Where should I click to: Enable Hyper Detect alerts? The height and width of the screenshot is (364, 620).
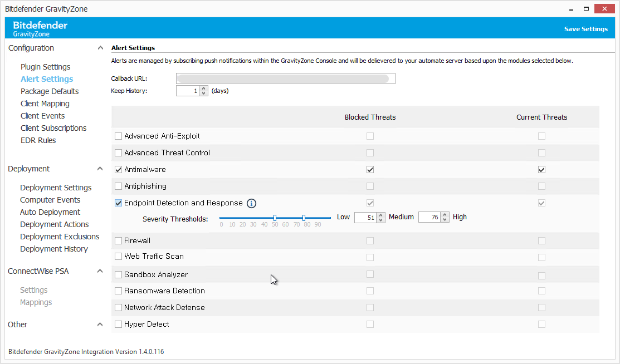point(118,324)
